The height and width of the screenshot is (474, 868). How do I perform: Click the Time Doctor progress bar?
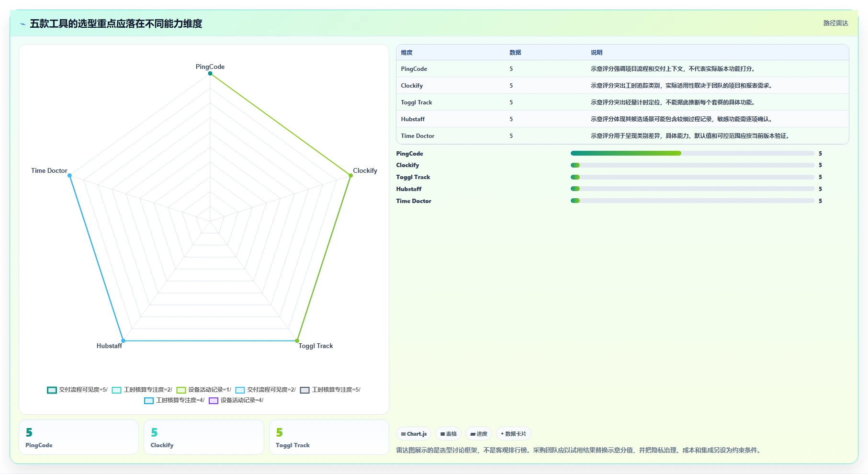[692, 201]
